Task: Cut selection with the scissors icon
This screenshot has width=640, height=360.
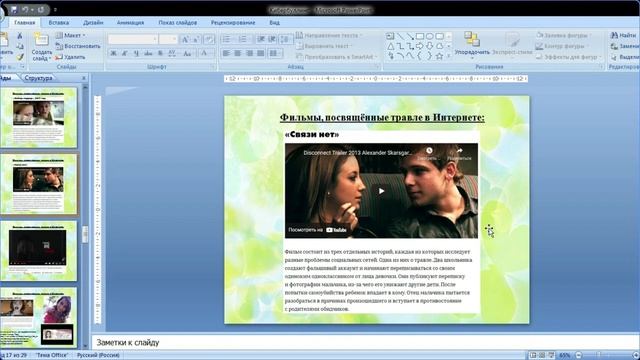Action: pos(19,36)
